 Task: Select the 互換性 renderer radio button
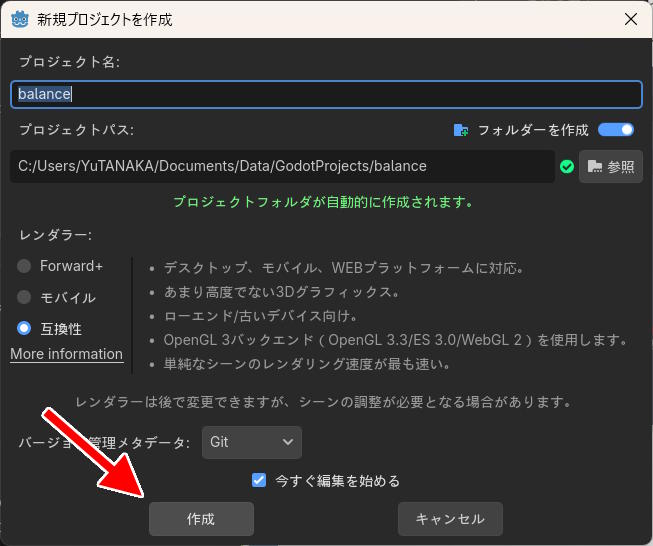(x=25, y=328)
